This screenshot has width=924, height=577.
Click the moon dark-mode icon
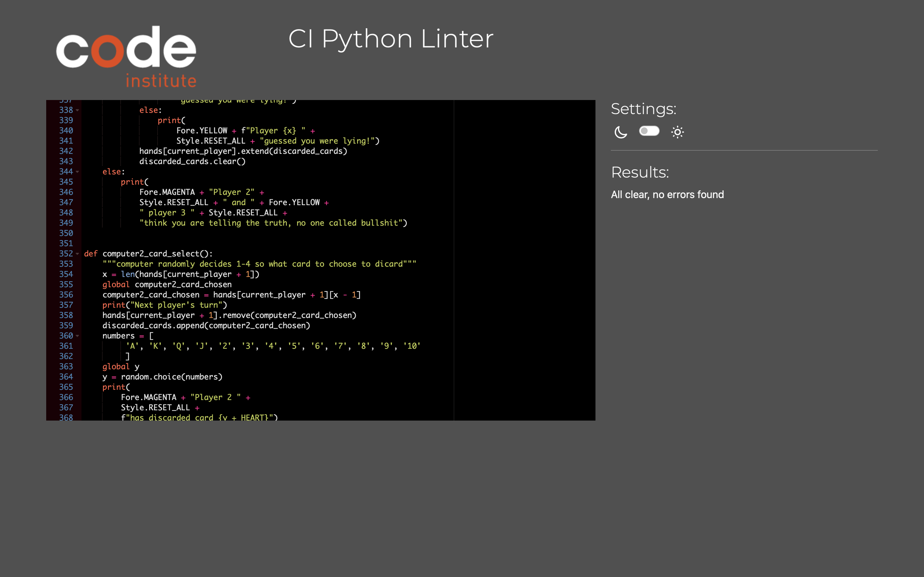tap(620, 132)
